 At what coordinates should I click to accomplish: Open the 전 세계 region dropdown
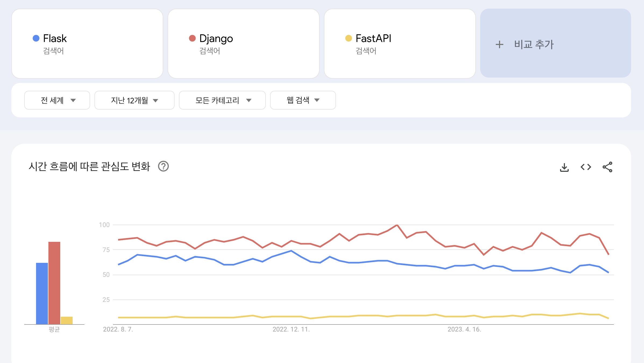click(57, 100)
